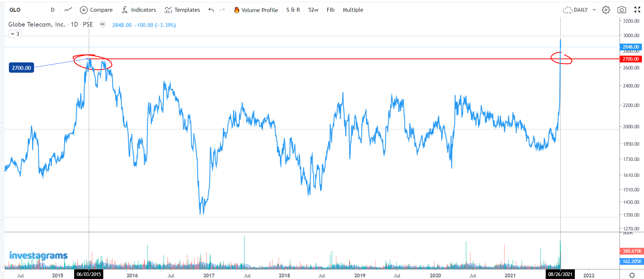Enter fullscreen mode
This screenshot has height=279, width=644.
(637, 10)
